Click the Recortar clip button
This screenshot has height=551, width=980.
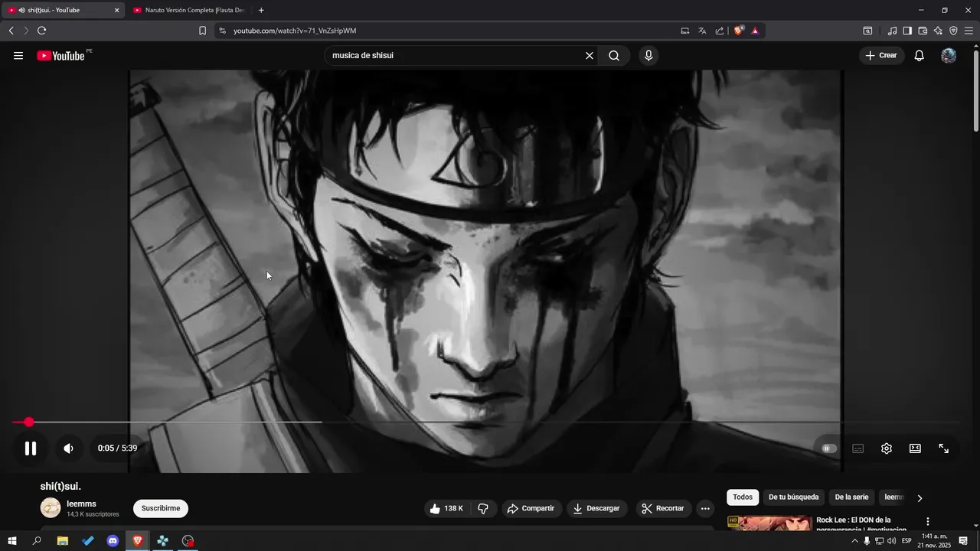point(663,508)
